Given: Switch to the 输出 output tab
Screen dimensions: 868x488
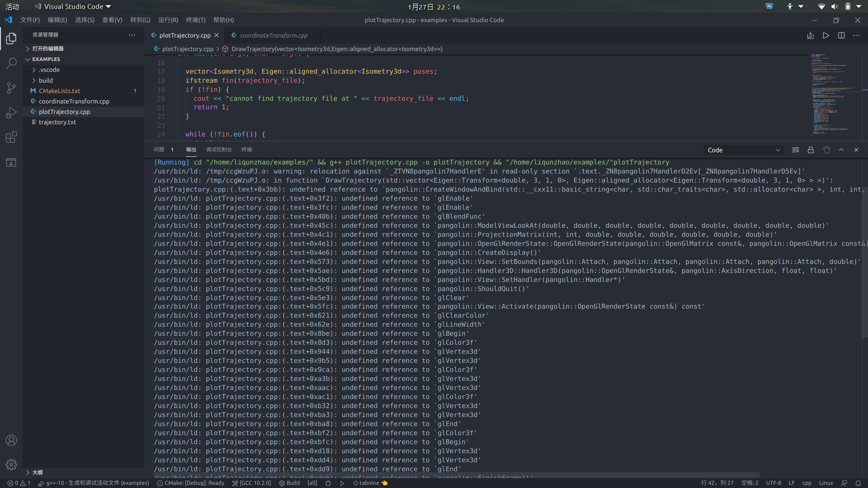Looking at the screenshot, I should (x=191, y=150).
